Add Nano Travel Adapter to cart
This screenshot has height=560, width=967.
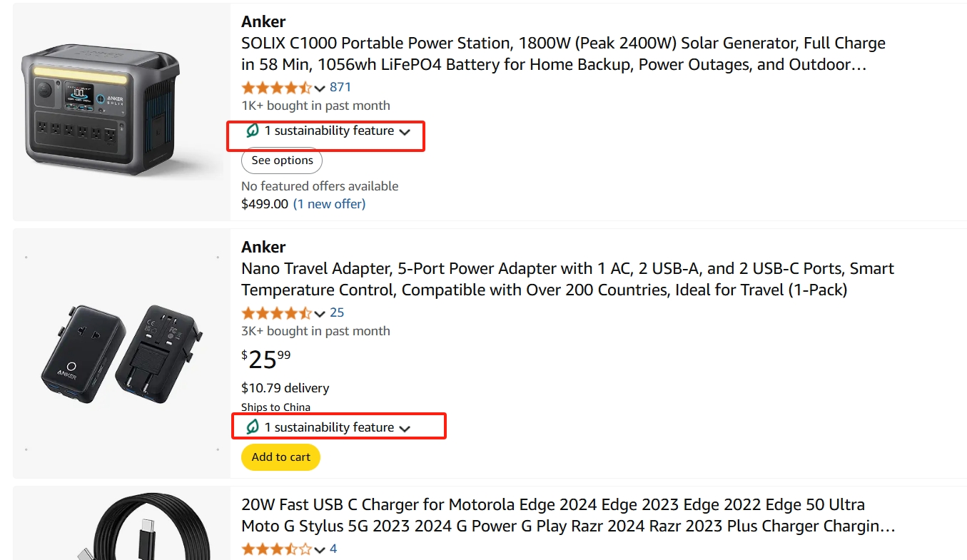281,457
